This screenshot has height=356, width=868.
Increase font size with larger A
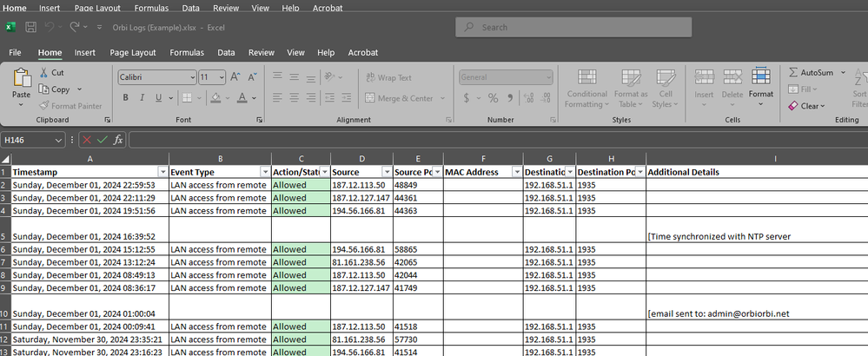235,77
